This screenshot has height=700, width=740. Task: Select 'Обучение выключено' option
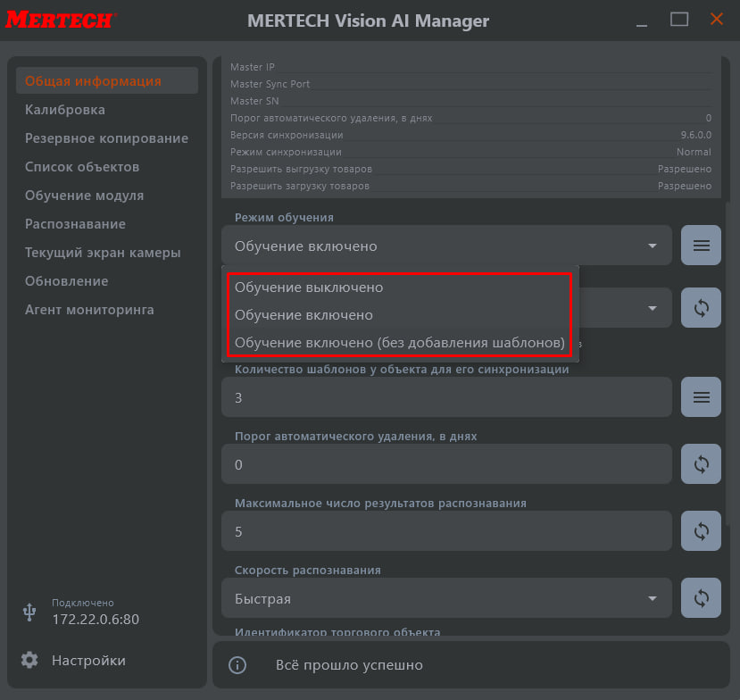pos(309,287)
